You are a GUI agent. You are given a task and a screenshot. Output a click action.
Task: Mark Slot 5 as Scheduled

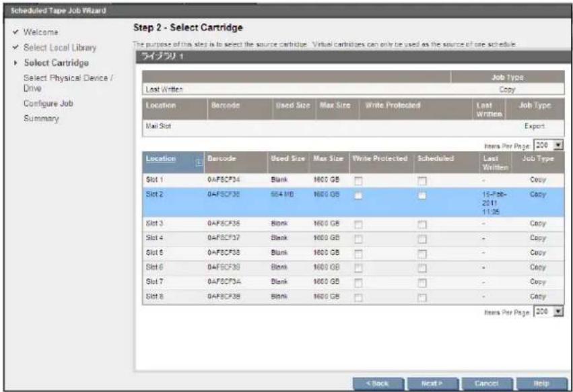coord(422,253)
